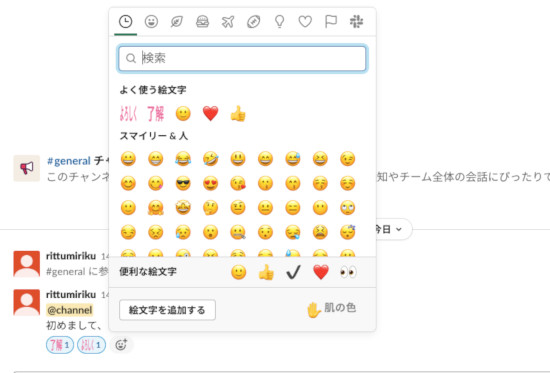Viewport: 550px width, 373px height.
Task: Pick the slight smile emoji in frequently used
Action: 183,114
